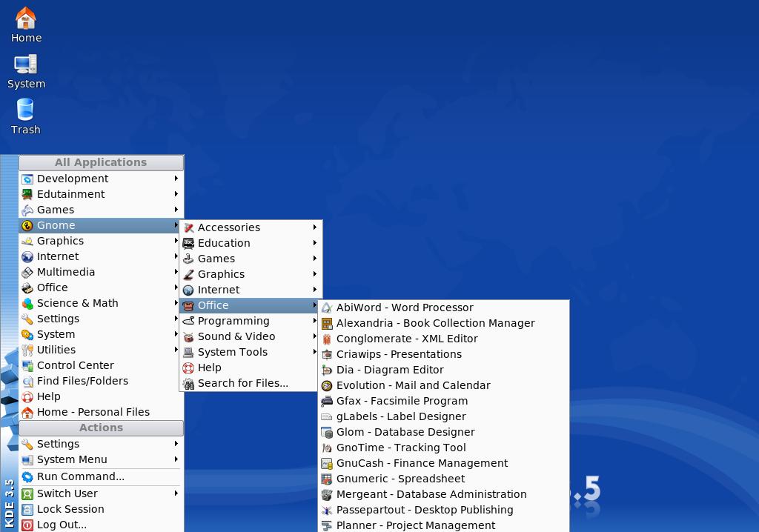Click the Lock Session padlock icon
Screen dimensions: 759x532
tap(27, 509)
